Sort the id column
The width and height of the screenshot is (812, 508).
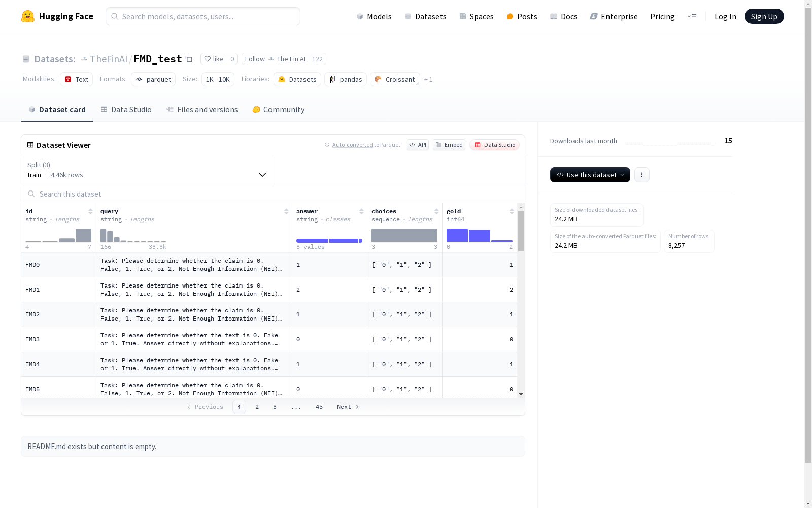tap(90, 211)
